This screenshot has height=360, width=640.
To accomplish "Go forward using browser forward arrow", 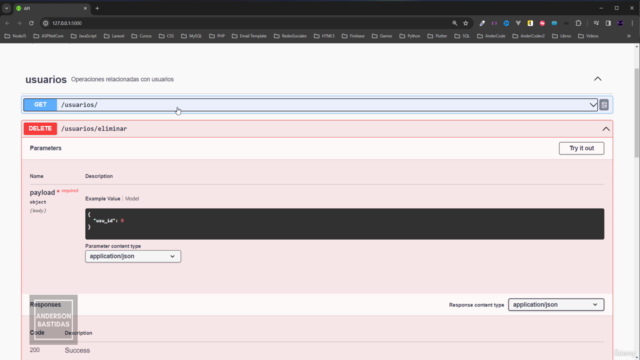I will click(x=19, y=23).
